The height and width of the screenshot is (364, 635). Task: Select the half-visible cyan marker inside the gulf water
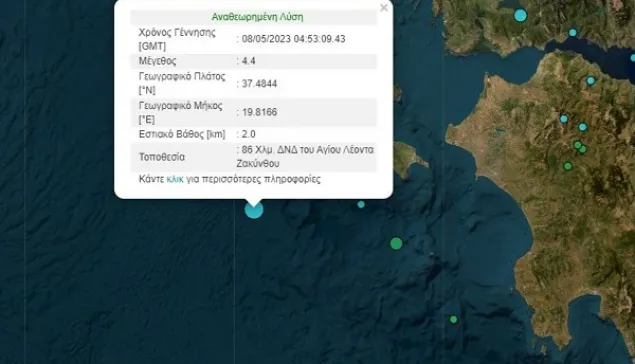pos(633,58)
